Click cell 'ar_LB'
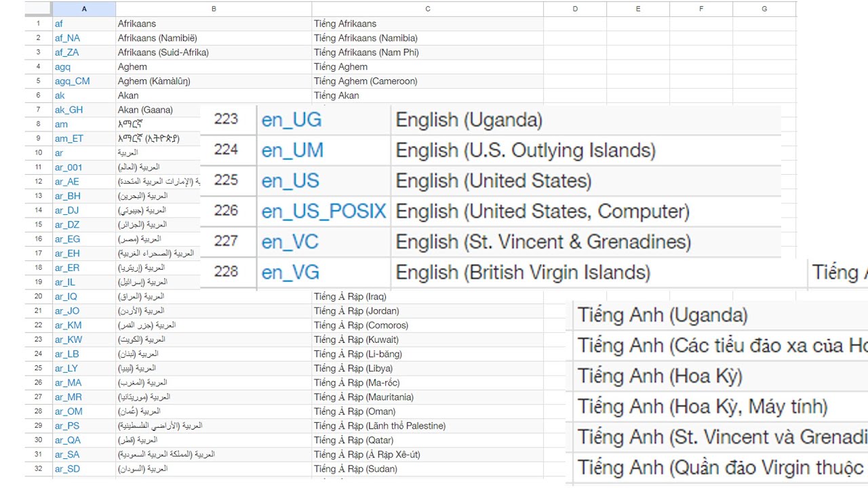Screen dimensions: 868x488 (84, 354)
